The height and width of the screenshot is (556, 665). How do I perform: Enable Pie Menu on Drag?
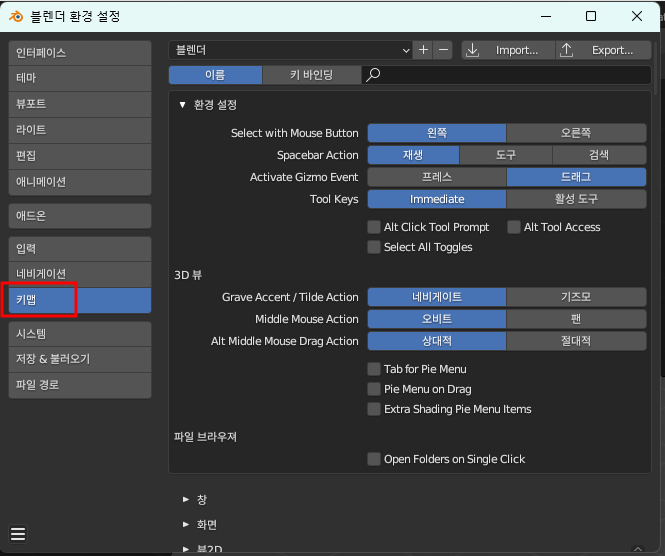point(374,389)
